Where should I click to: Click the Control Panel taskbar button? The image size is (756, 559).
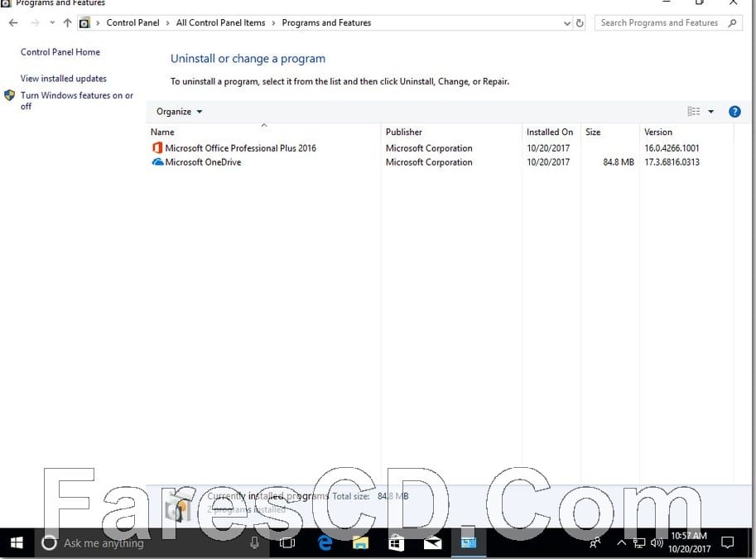[469, 543]
